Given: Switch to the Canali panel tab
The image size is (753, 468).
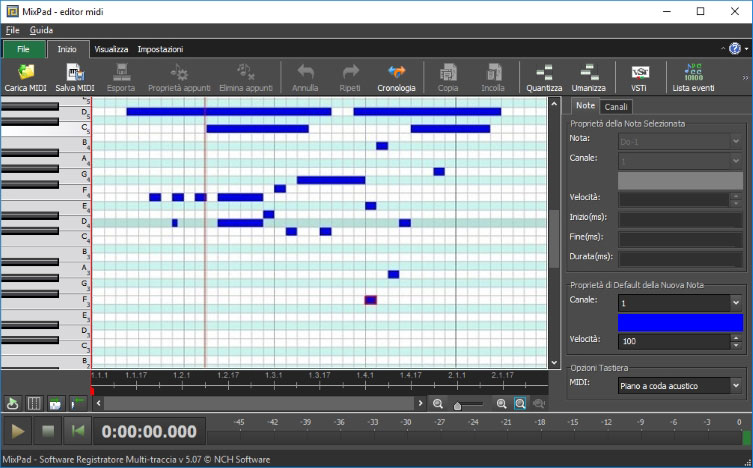Looking at the screenshot, I should pos(616,107).
